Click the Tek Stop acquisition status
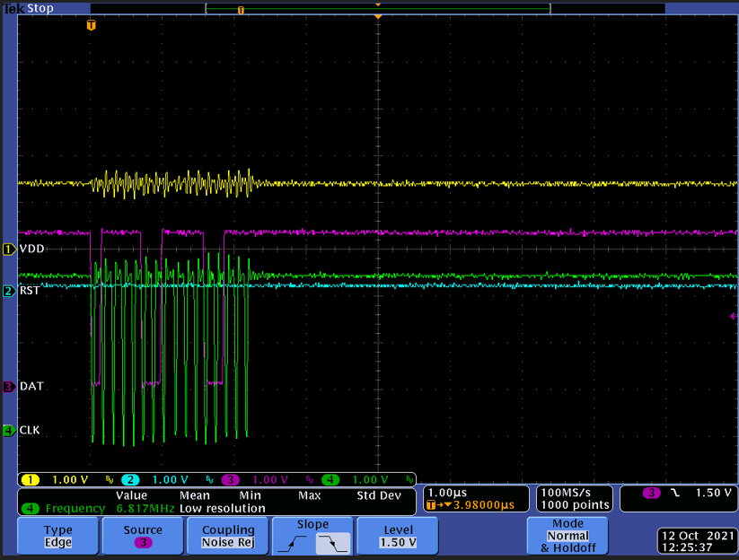 coord(28,8)
